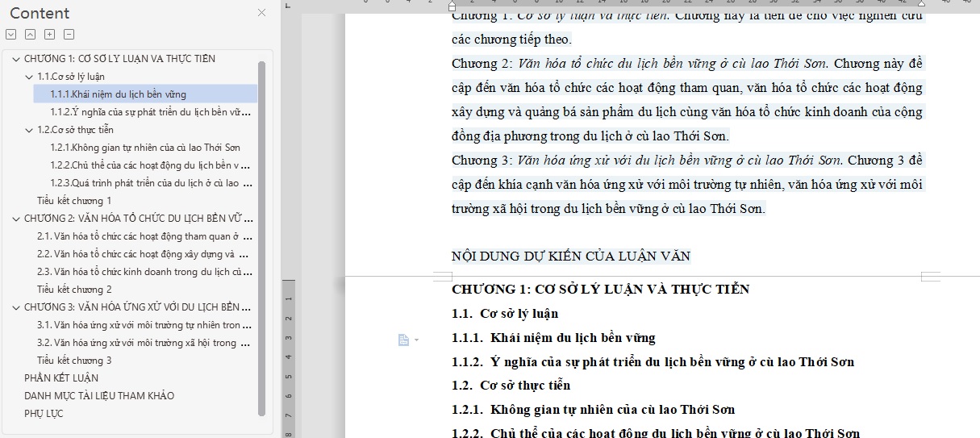
Task: Select CHƯƠNG 2: VĂN HÓA TỔ CHỨC outline title
Action: click(x=138, y=219)
